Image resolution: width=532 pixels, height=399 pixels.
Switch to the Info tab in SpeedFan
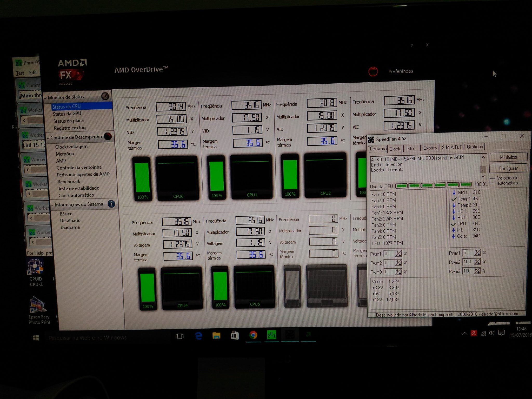click(410, 148)
